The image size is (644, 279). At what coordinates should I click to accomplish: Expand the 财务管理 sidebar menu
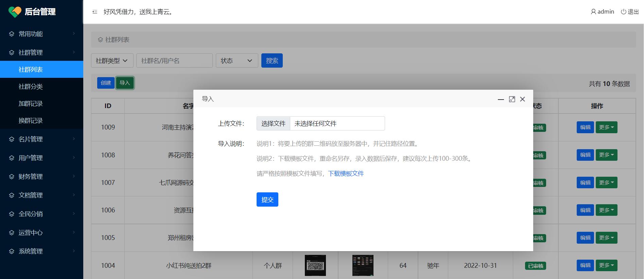(41, 176)
